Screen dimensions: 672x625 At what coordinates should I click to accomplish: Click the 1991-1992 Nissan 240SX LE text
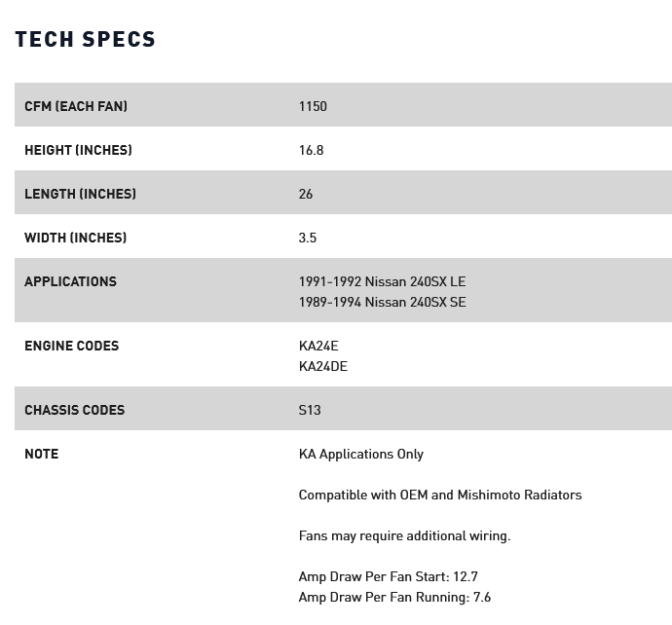point(382,281)
